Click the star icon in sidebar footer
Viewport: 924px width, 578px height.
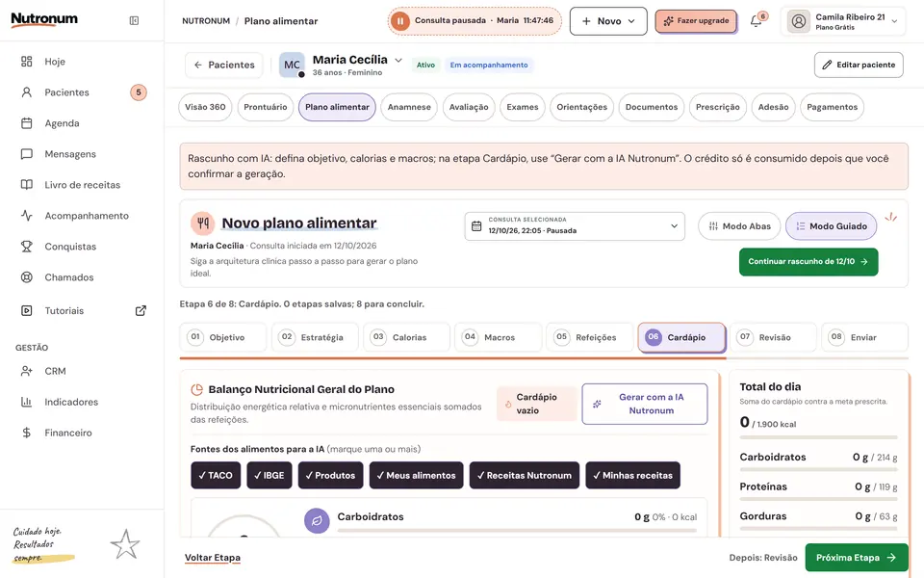tap(125, 543)
